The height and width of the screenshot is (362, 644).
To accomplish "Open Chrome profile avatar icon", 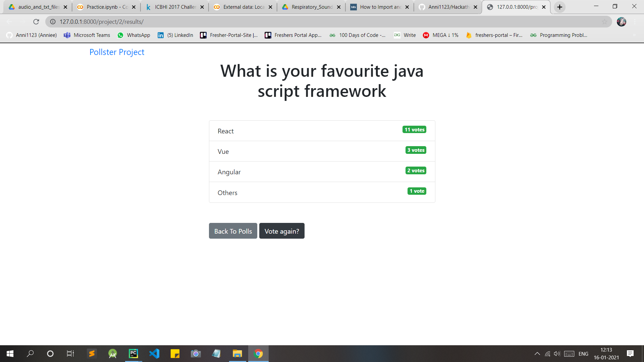I will pos(621,22).
